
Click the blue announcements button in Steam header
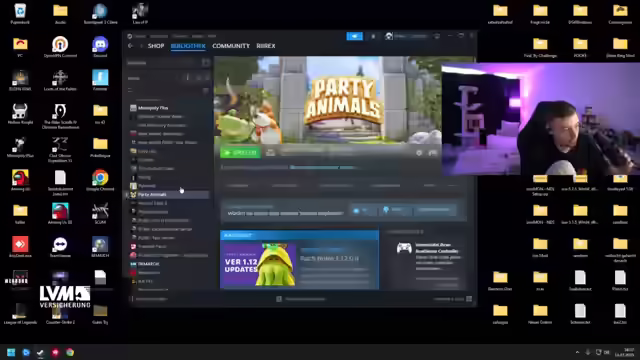[x=354, y=36]
